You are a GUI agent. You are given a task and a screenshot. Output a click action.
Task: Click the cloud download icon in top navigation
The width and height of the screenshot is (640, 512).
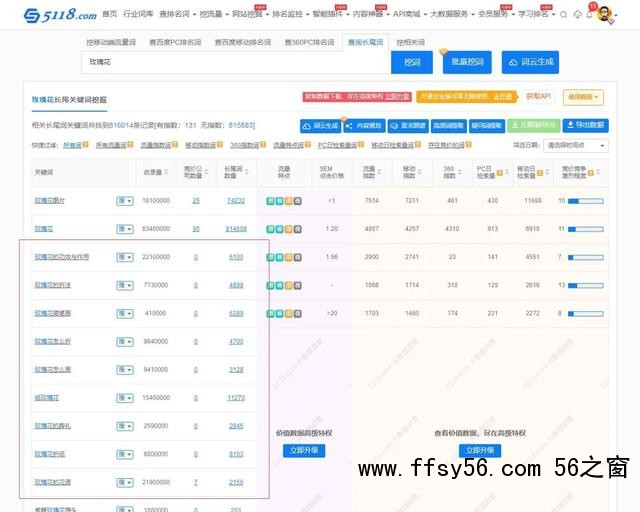pos(578,15)
